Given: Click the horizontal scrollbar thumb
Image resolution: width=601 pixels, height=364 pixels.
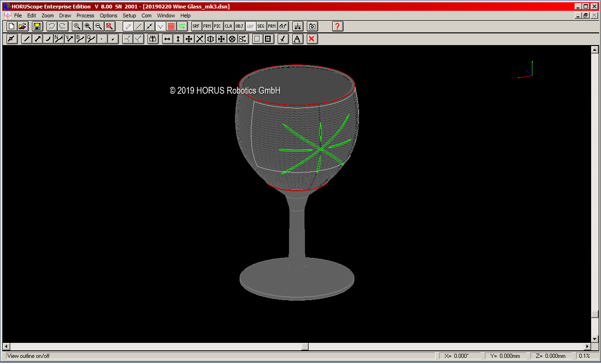Looking at the screenshot, I should tap(305, 347).
